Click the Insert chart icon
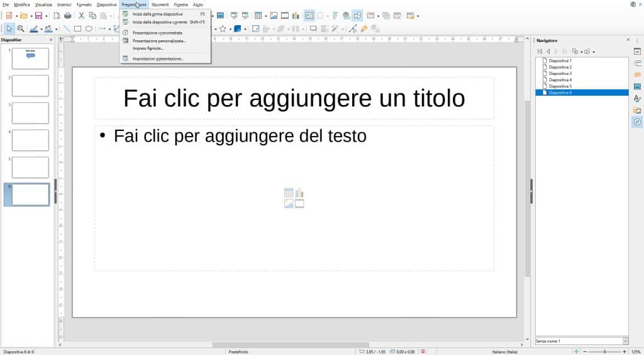Image resolution: width=644 pixels, height=355 pixels. pyautogui.click(x=296, y=16)
